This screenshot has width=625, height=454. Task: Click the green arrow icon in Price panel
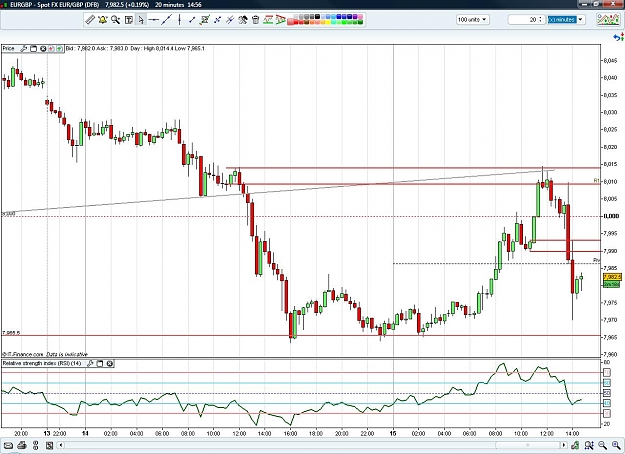59,49
